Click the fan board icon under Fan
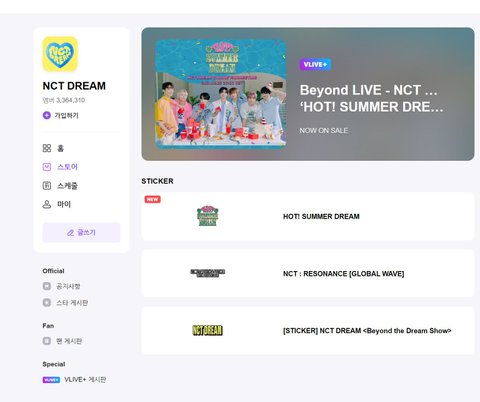The image size is (480, 402). [47, 341]
